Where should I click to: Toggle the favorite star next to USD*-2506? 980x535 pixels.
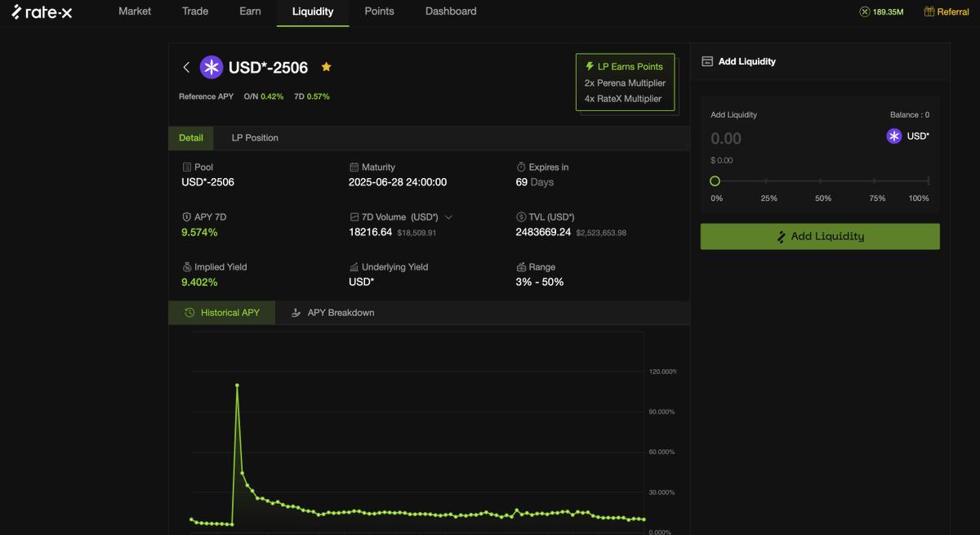(326, 67)
